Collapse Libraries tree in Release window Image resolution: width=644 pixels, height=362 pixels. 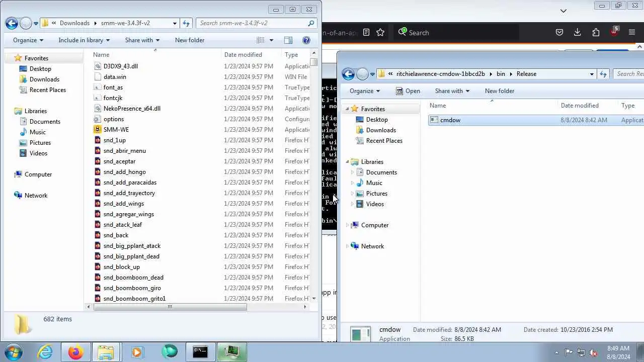click(347, 162)
